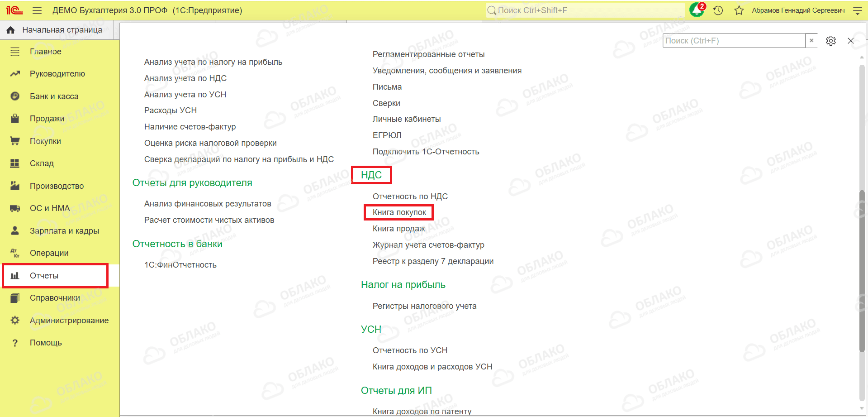Open Личные кабинеты
The width and height of the screenshot is (868, 417).
pos(407,119)
